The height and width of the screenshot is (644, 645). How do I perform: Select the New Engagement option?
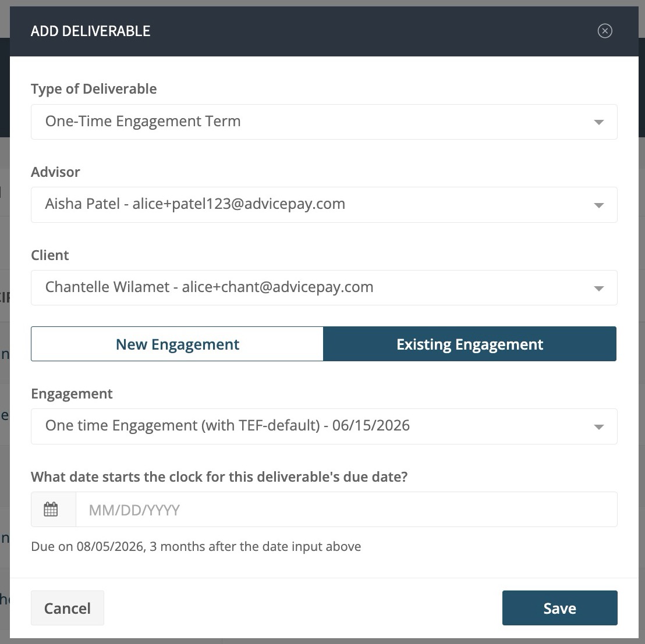pos(178,344)
